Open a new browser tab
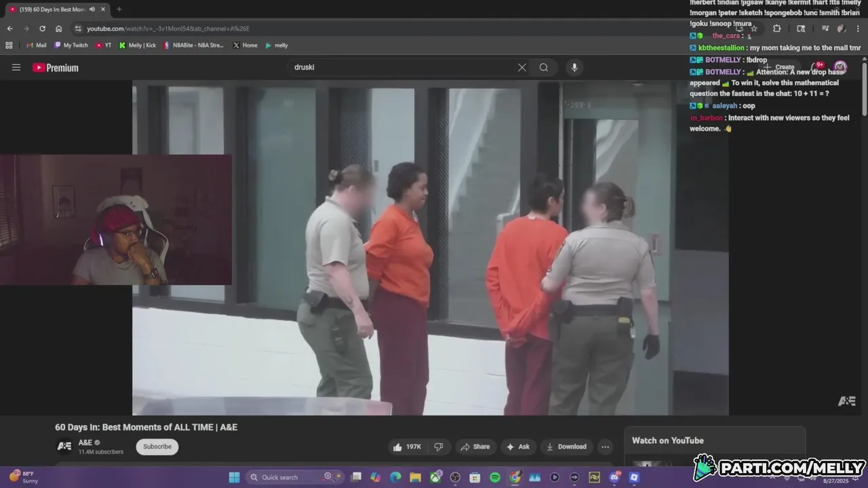Image resolution: width=868 pixels, height=488 pixels. pyautogui.click(x=119, y=9)
